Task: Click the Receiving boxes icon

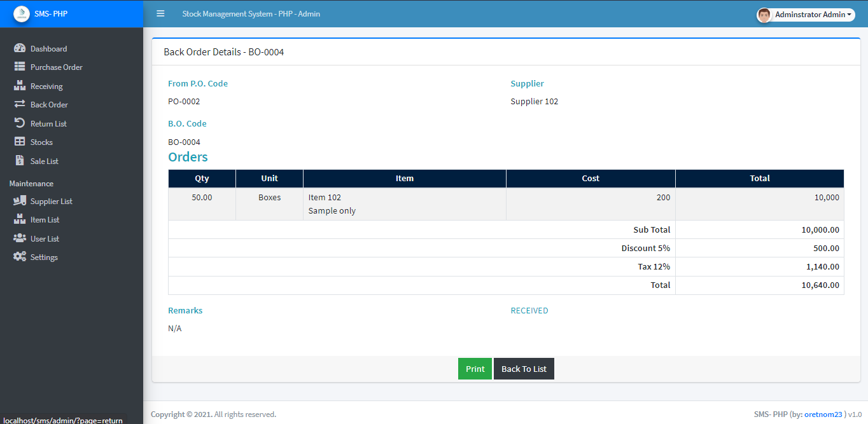Action: pyautogui.click(x=19, y=86)
